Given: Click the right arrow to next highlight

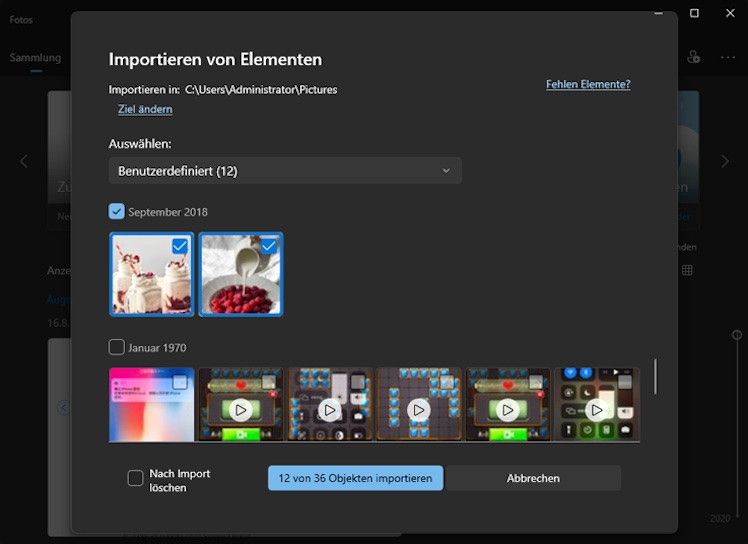Looking at the screenshot, I should pyautogui.click(x=725, y=161).
